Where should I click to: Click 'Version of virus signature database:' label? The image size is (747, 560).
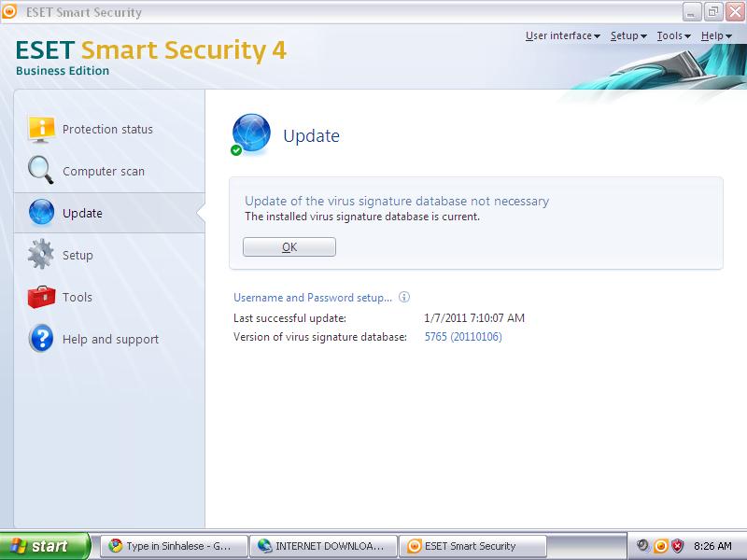(320, 337)
